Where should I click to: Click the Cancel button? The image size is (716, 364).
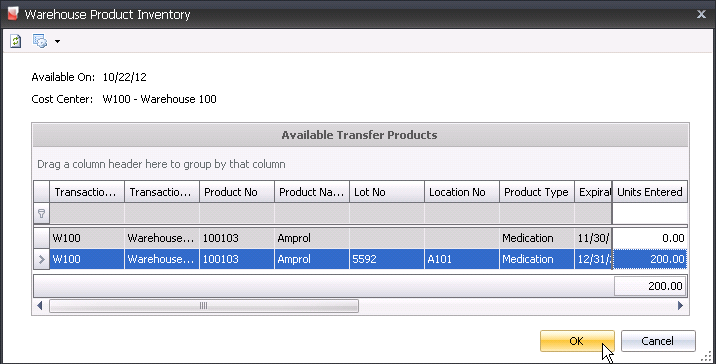(x=658, y=341)
